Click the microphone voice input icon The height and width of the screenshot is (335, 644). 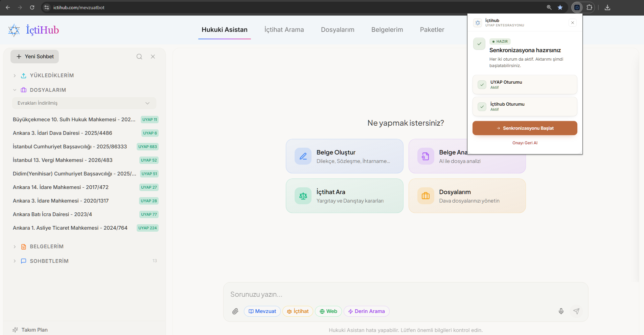pos(561,311)
